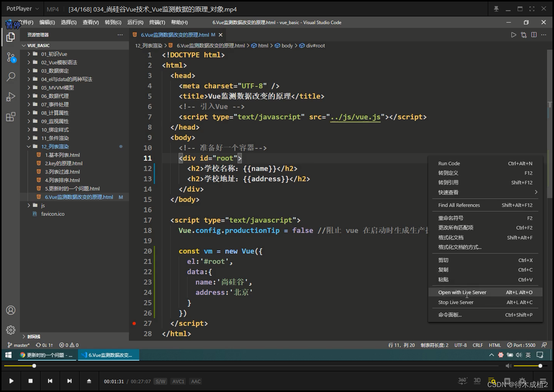
Task: Open the 快速查看 submenu arrow
Action: click(536, 192)
